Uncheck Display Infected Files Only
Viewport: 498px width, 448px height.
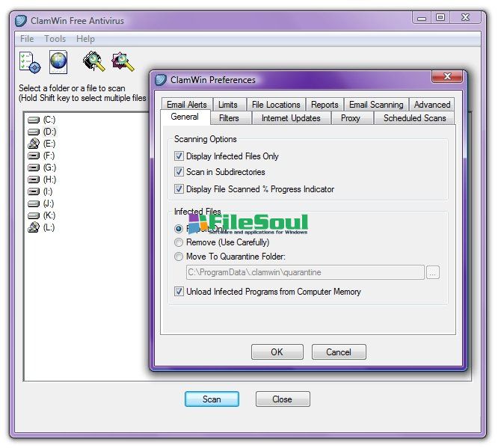pyautogui.click(x=179, y=156)
